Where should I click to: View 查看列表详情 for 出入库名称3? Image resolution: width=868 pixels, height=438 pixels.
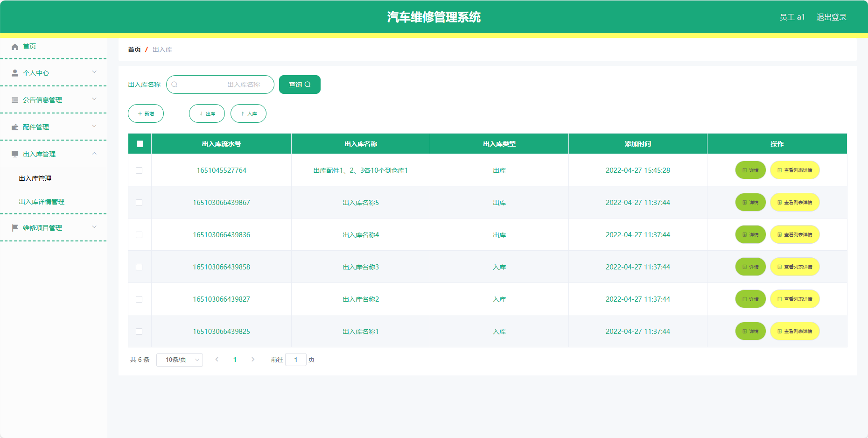795,267
